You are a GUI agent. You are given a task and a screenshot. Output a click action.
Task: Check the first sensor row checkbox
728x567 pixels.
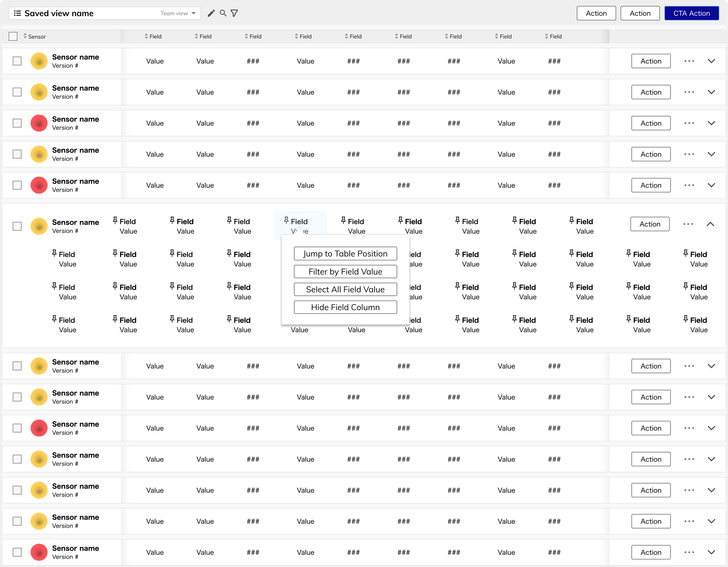pos(17,61)
